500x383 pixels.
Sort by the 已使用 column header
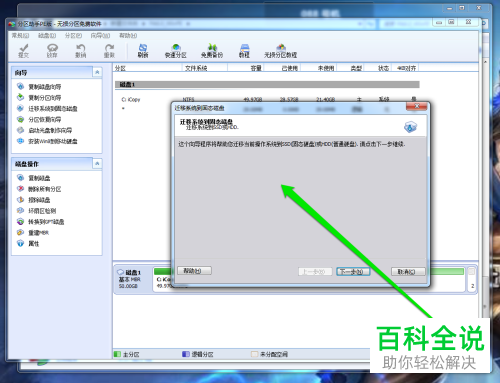(x=283, y=68)
